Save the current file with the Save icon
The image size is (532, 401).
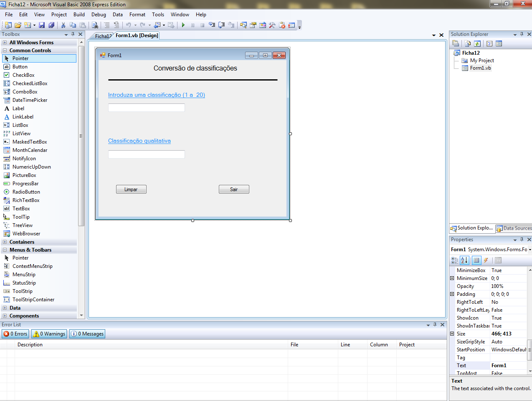[x=42, y=25]
